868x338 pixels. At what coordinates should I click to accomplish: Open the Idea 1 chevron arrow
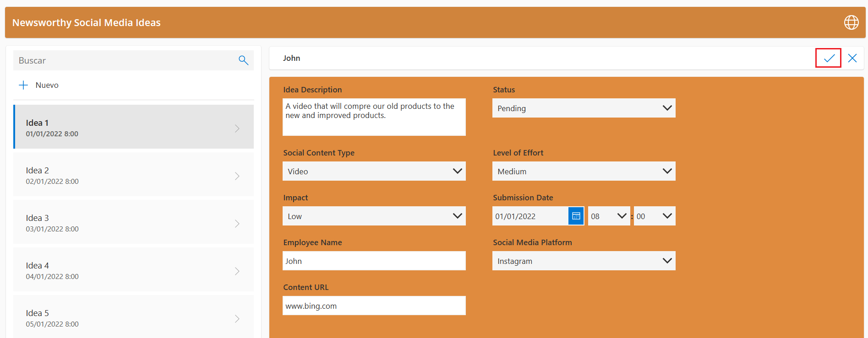pyautogui.click(x=237, y=129)
